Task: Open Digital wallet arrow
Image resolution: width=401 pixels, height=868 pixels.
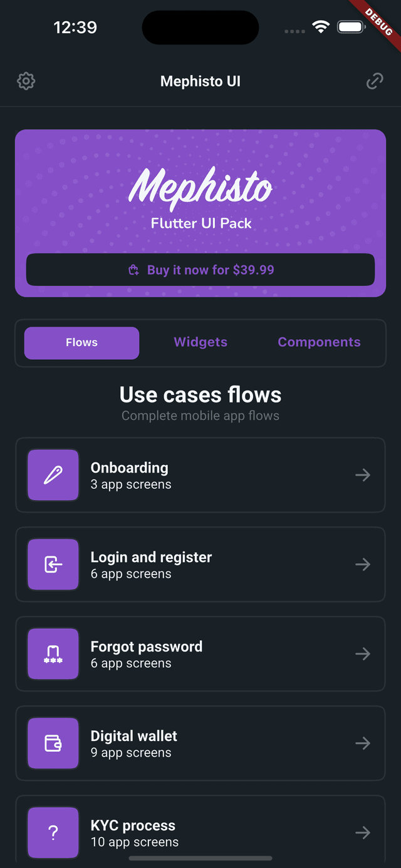Action: click(363, 743)
